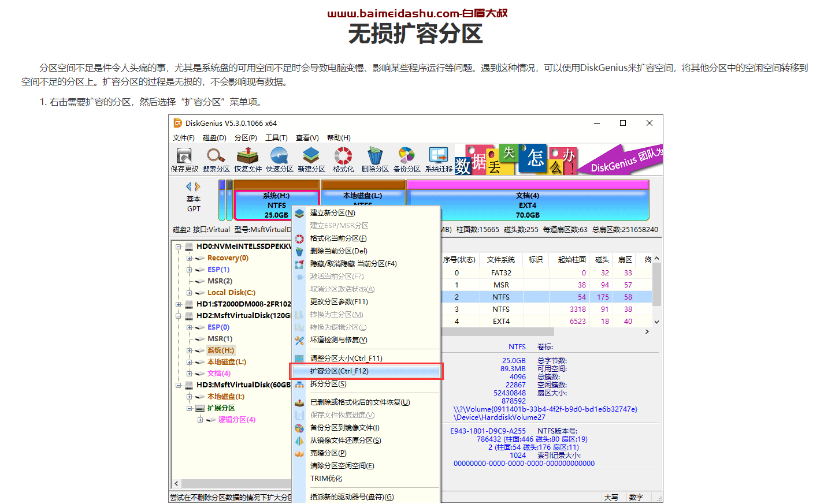Expand the Local Disk(C:) tree node
The width and height of the screenshot is (835, 504).
tap(189, 293)
